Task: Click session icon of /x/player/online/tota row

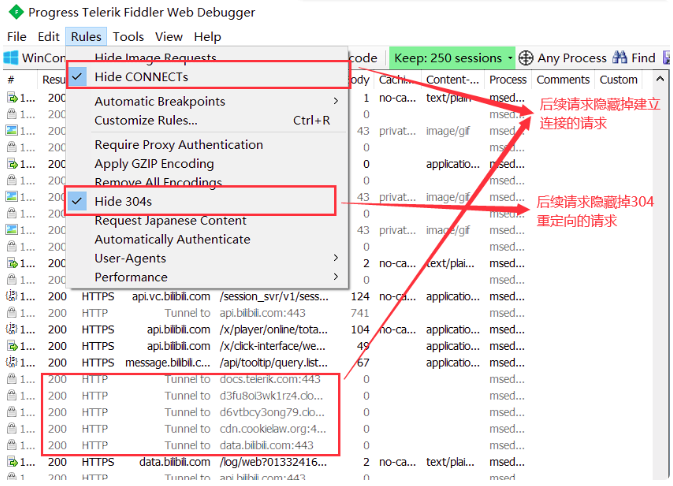Action: [12, 329]
